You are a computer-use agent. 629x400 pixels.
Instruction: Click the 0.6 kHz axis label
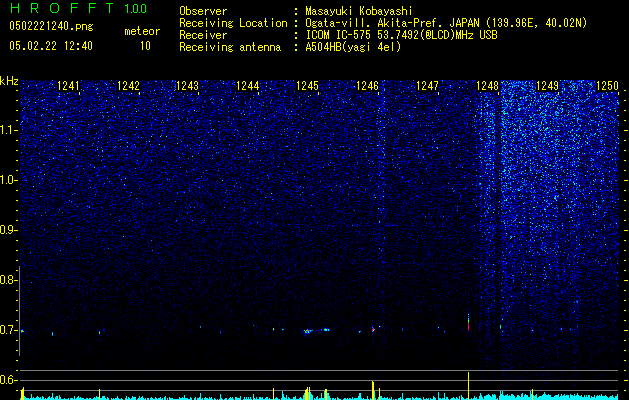pos(8,380)
